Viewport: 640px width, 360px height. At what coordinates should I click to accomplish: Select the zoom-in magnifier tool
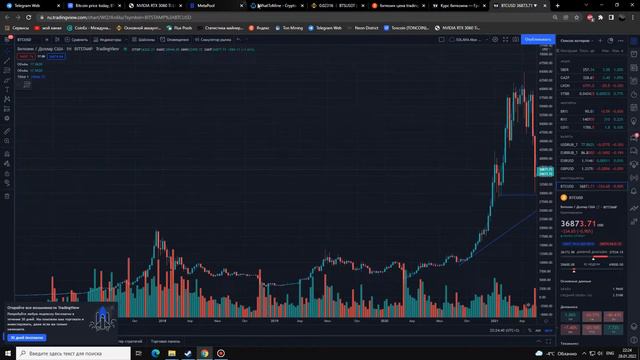click(7, 141)
